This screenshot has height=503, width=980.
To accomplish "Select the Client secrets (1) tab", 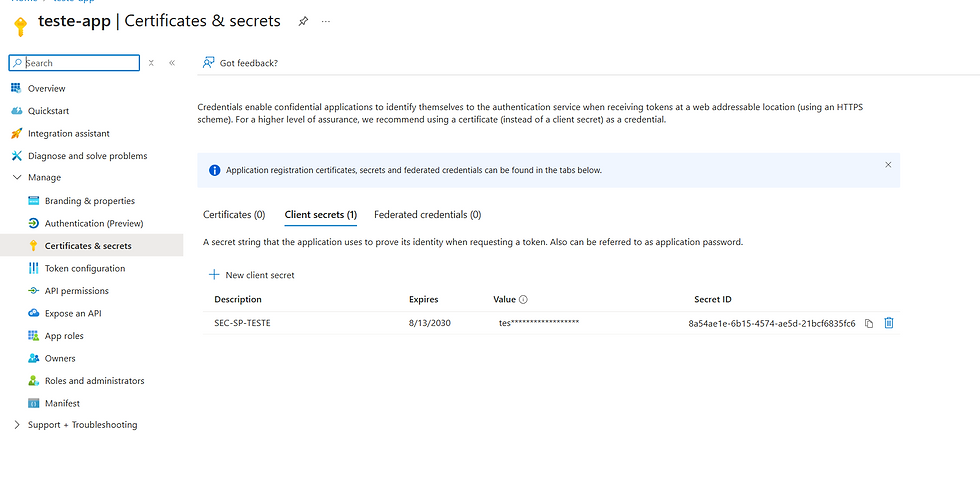I will pos(321,214).
